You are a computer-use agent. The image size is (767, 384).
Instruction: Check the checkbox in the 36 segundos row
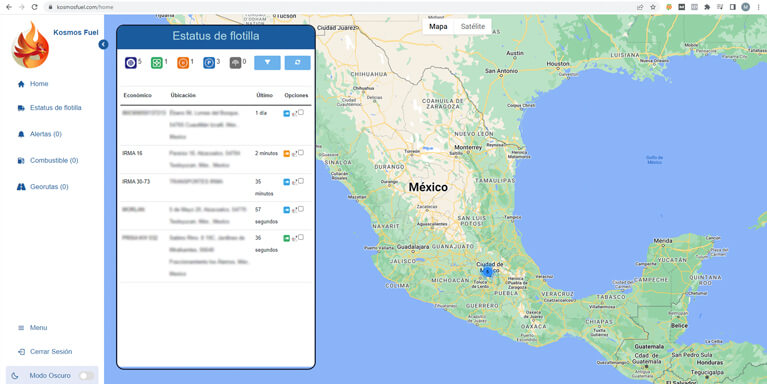(301, 237)
